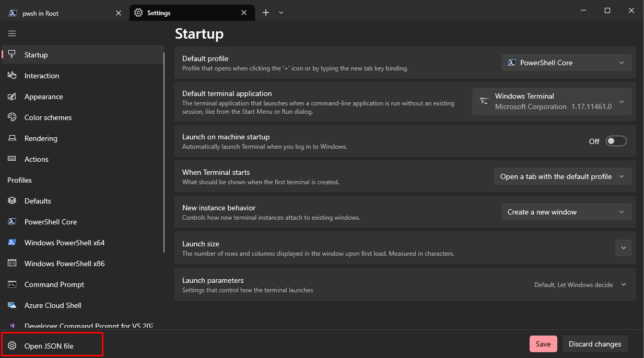Open the Rendering settings page
Image resolution: width=644 pixels, height=358 pixels.
tap(83, 138)
